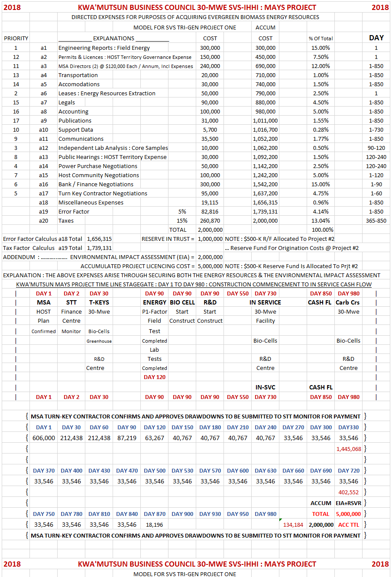Click the T-KEYS timeline heading
The image size is (392, 577).
[x=99, y=302]
